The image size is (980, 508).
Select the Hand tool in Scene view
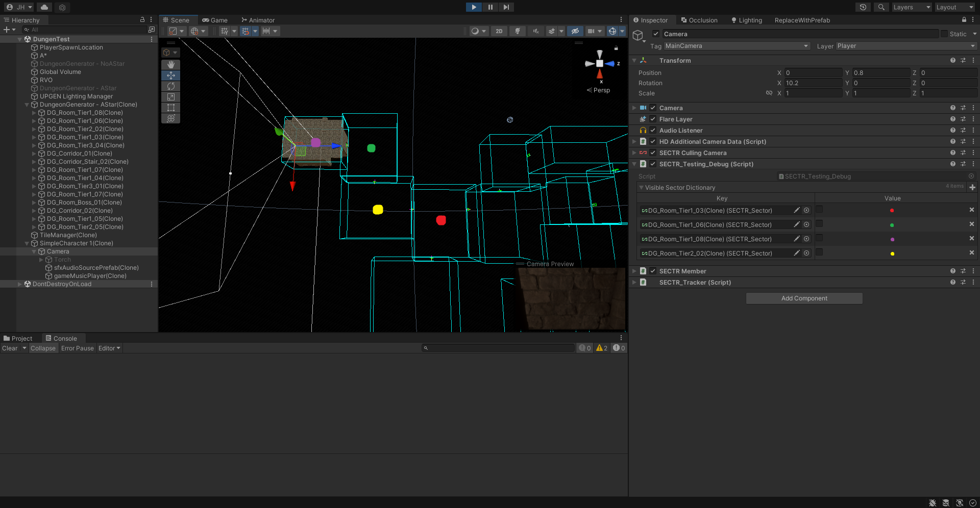[171, 65]
